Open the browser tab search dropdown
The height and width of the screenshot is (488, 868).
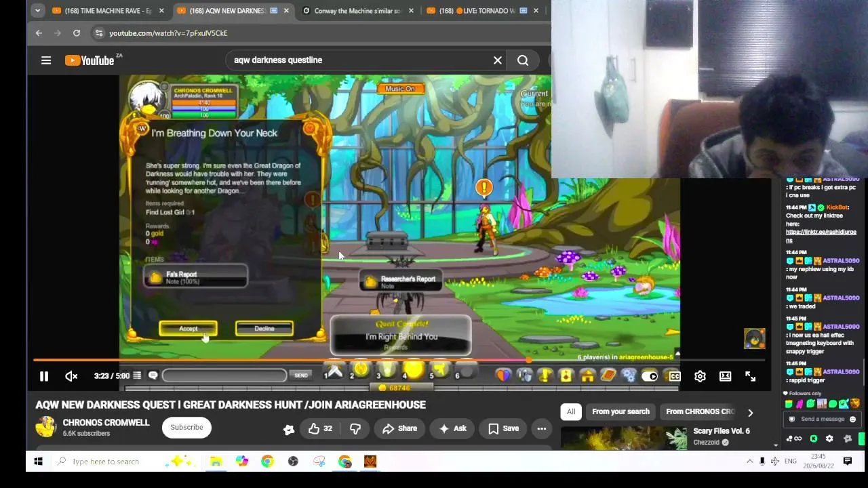37,11
